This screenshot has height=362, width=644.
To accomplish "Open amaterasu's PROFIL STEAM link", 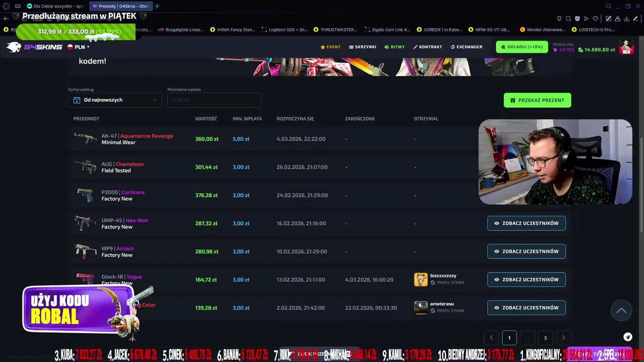I will point(447,311).
